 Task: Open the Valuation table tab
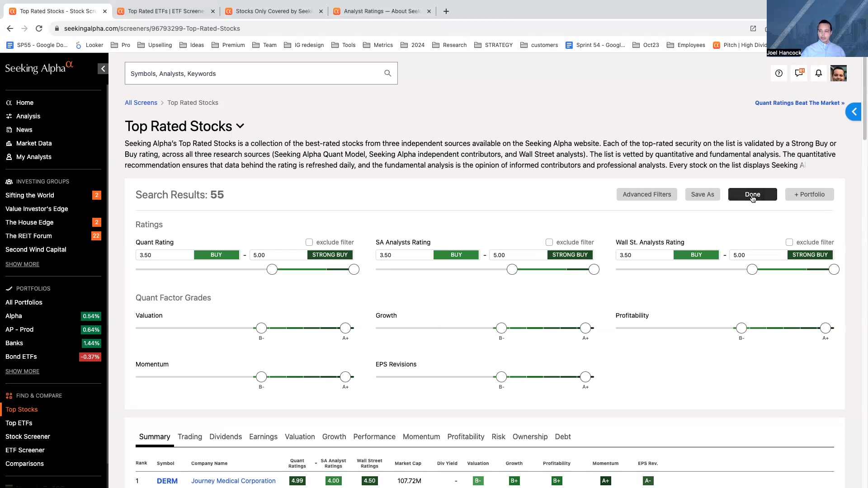(x=300, y=437)
